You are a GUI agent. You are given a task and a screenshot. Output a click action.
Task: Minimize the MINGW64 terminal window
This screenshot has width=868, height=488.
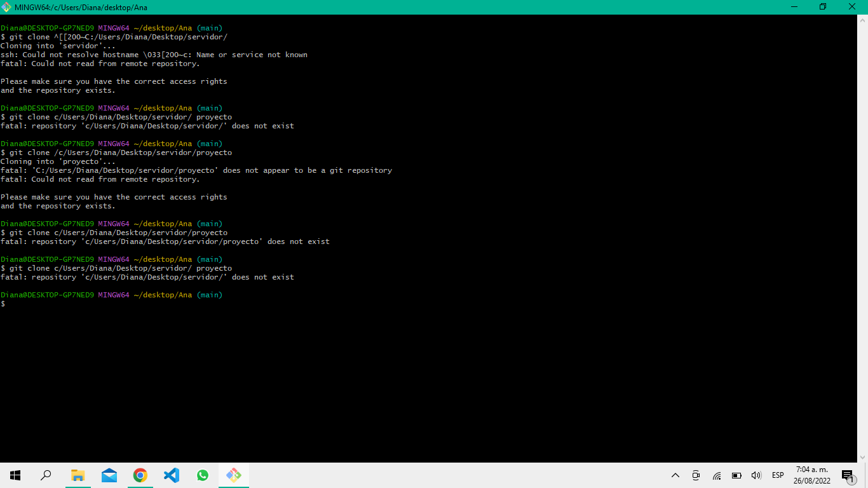pyautogui.click(x=794, y=7)
